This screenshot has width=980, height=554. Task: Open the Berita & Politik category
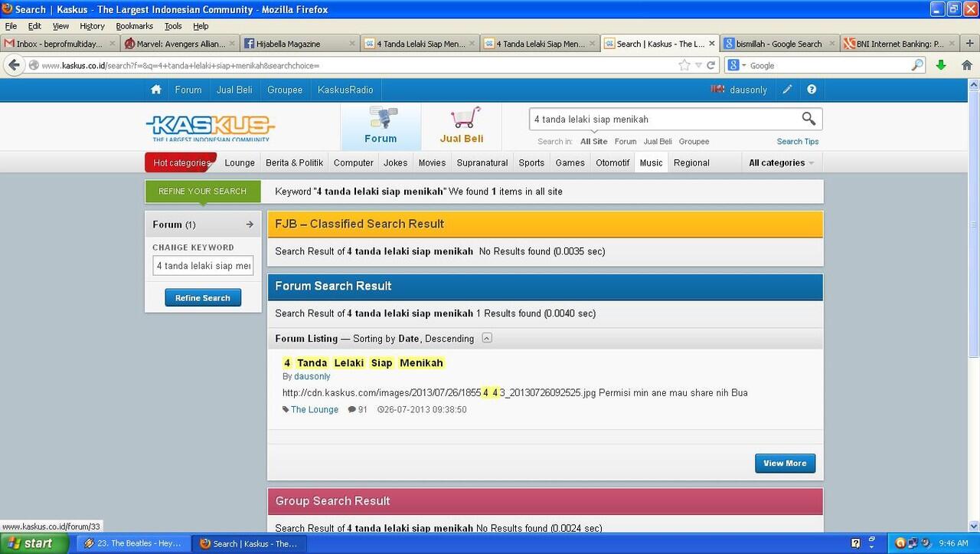(x=294, y=162)
